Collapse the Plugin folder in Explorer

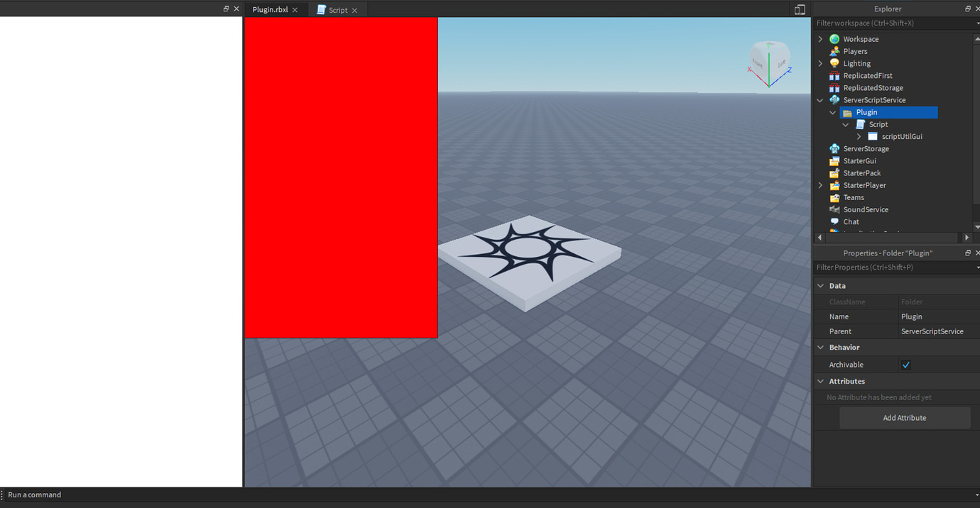832,112
